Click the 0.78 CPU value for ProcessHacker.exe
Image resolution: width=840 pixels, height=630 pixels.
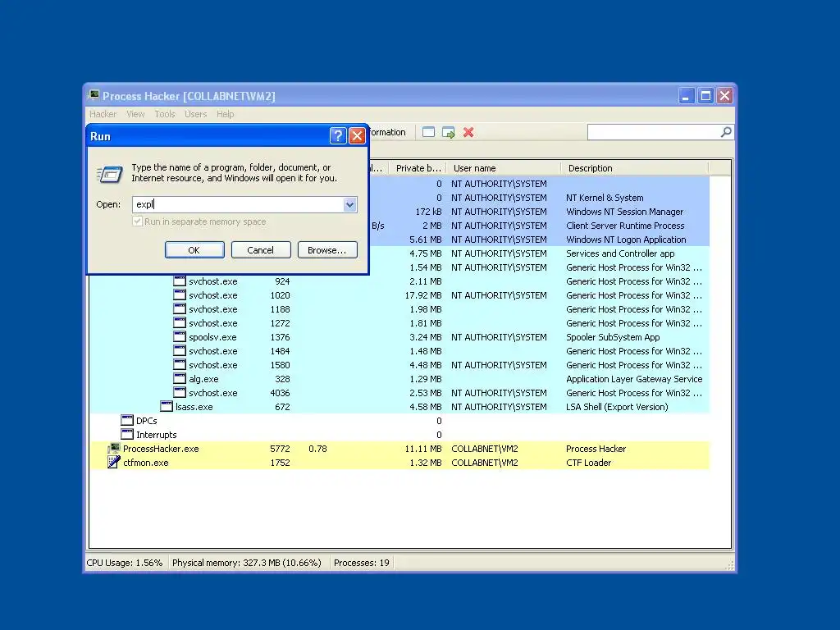tap(317, 449)
